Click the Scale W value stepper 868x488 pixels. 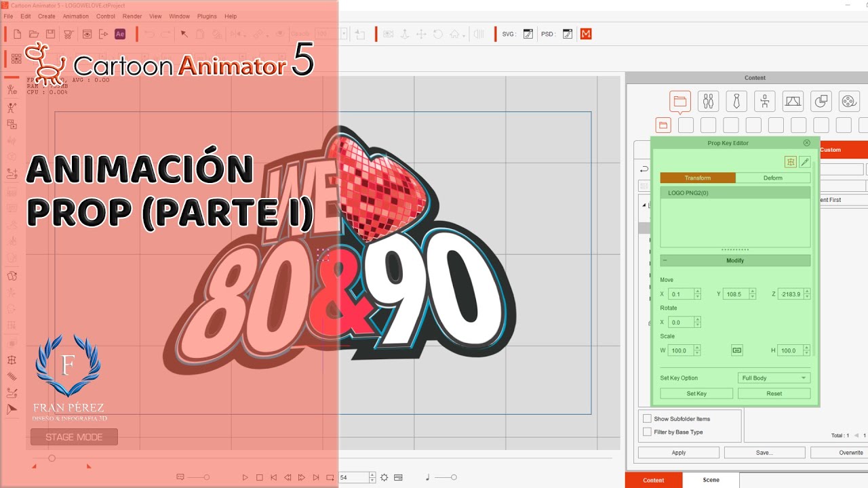697,350
